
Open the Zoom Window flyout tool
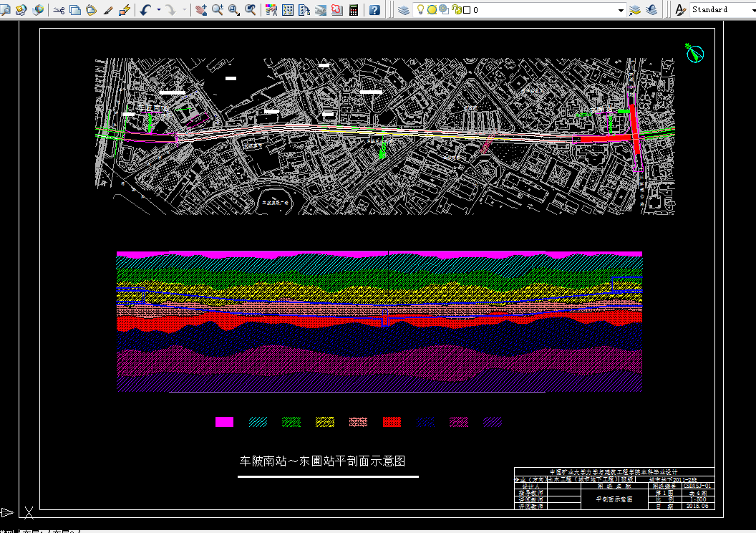click(x=234, y=9)
